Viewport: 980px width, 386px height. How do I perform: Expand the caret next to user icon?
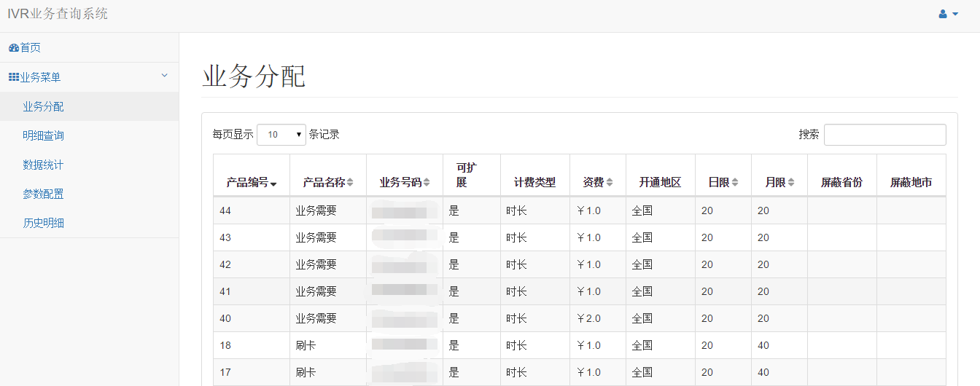[955, 14]
